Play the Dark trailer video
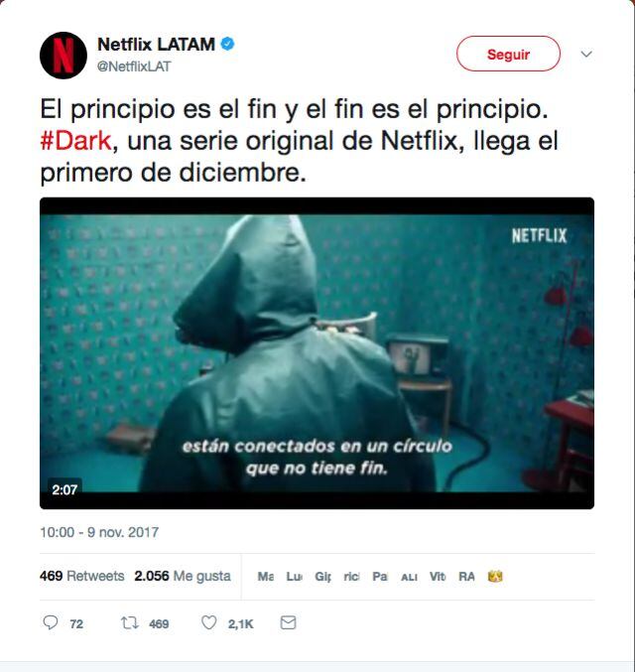 [317, 353]
